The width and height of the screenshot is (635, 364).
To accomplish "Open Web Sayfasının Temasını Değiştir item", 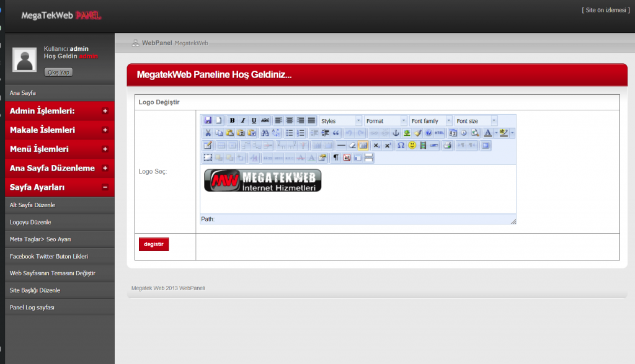I will tap(60, 273).
